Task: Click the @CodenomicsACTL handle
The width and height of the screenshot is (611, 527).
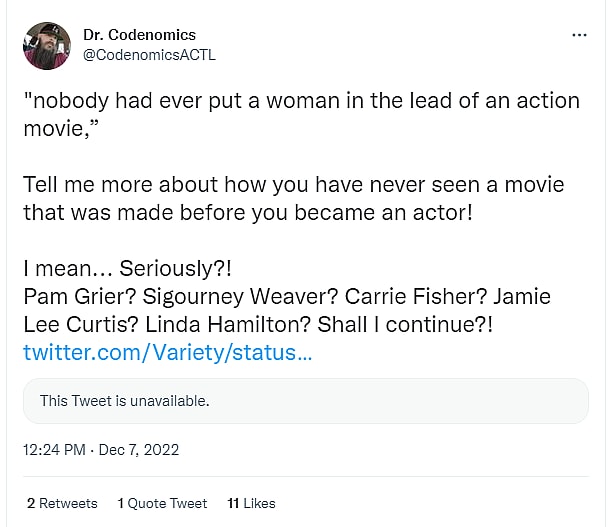Action: [x=148, y=55]
